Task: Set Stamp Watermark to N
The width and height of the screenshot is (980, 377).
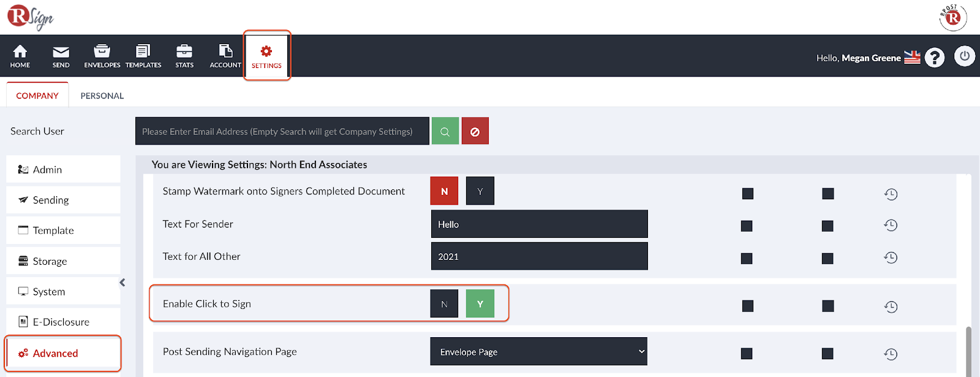Action: [445, 191]
